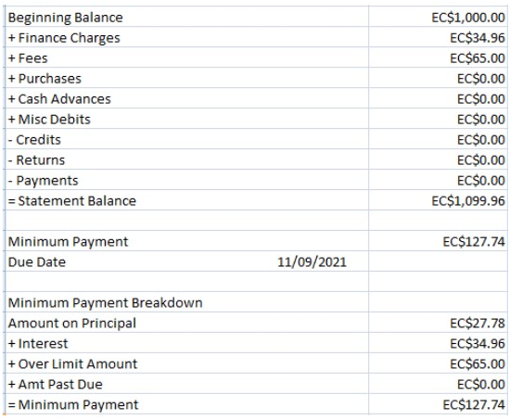Select the Payments row label
The image size is (510, 420).
pos(44,181)
